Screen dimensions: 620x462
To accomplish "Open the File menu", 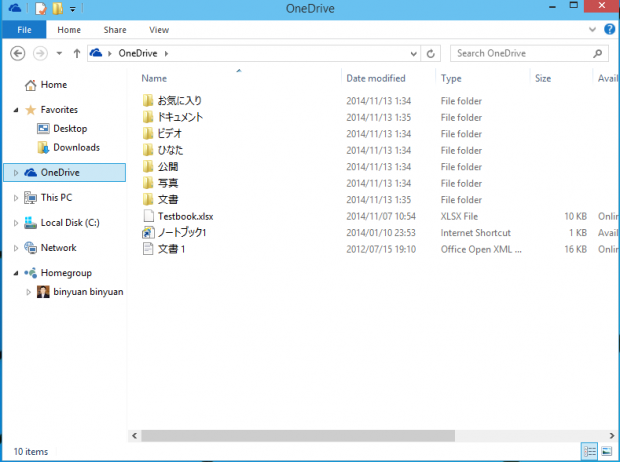I will tap(24, 30).
